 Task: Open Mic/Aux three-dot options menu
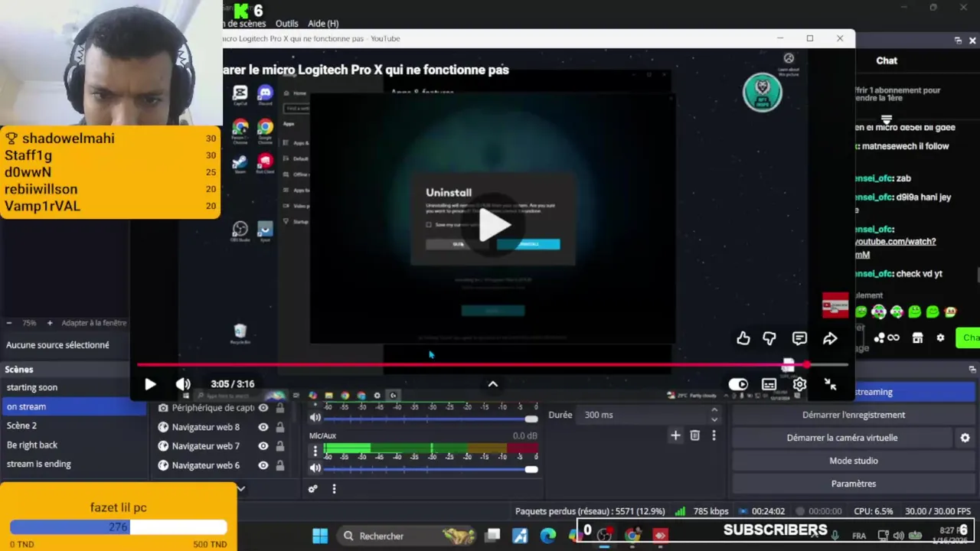pos(315,451)
